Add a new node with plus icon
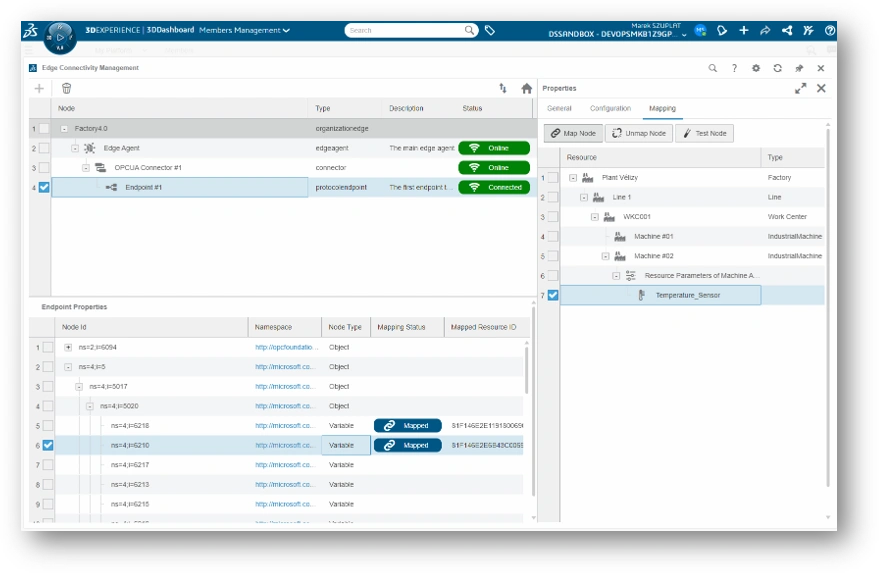 [x=39, y=88]
